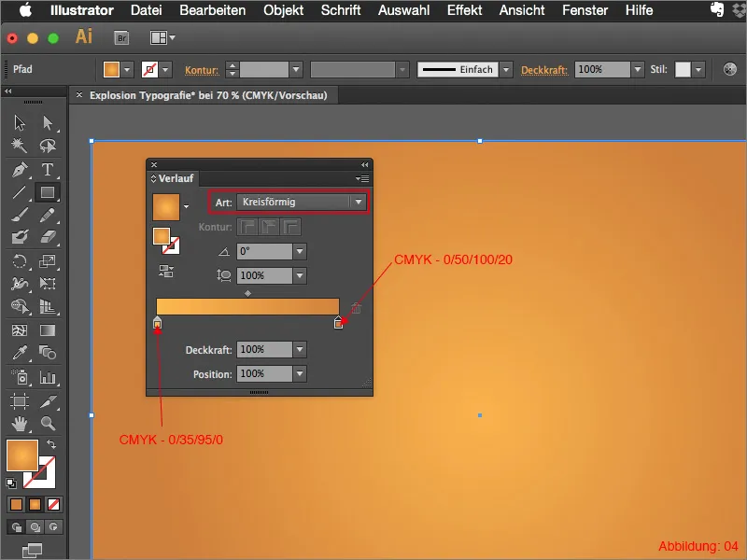The height and width of the screenshot is (560, 747).
Task: Select the Column Graph tool
Action: coord(48,377)
